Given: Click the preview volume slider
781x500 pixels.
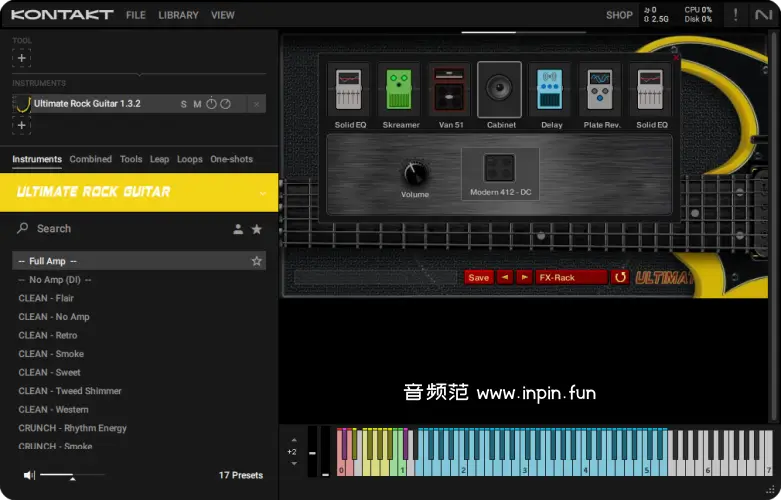Looking at the screenshot, I should [72, 475].
